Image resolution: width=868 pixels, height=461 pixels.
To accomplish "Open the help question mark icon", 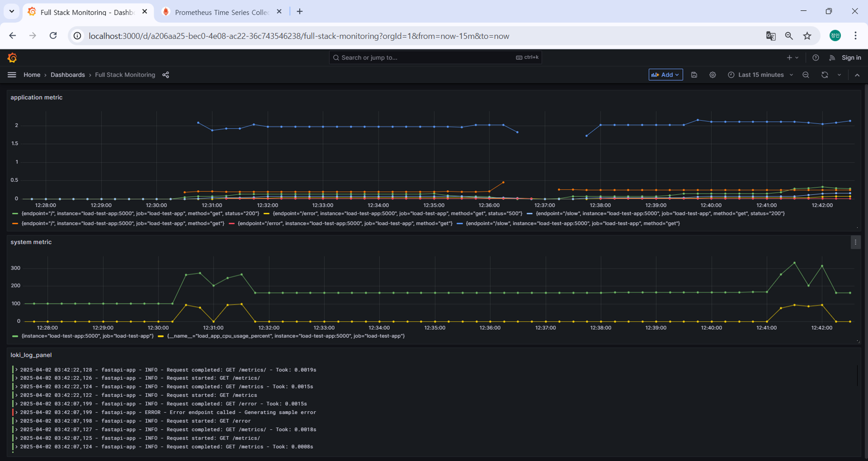I will pos(815,58).
